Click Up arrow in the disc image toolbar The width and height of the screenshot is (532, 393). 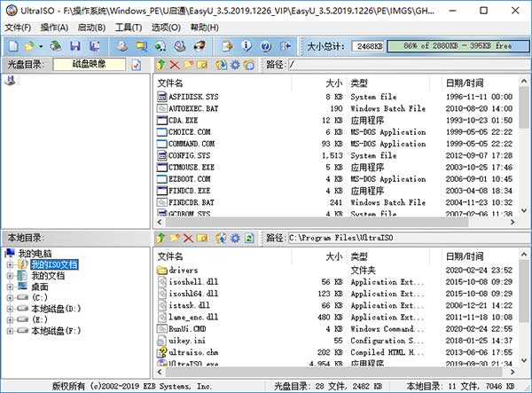click(x=160, y=65)
